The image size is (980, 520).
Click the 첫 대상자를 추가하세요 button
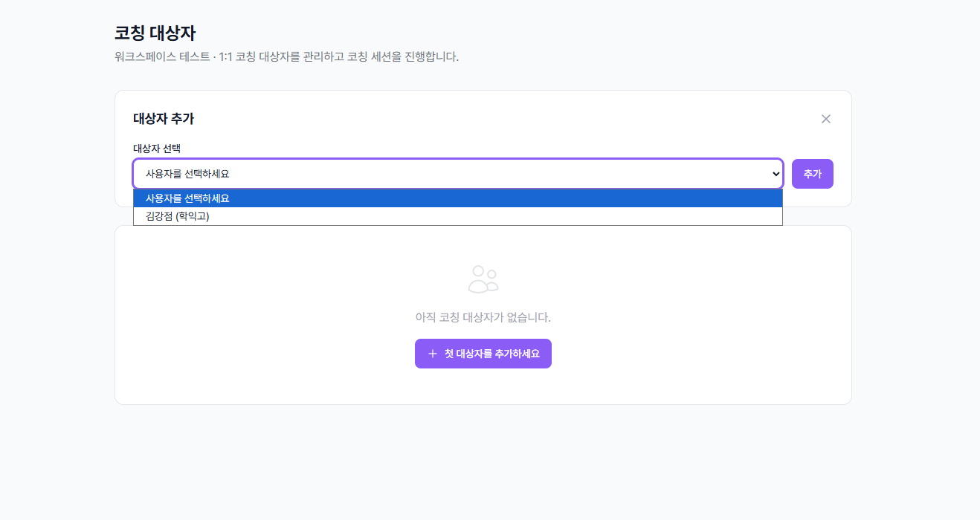pos(483,353)
